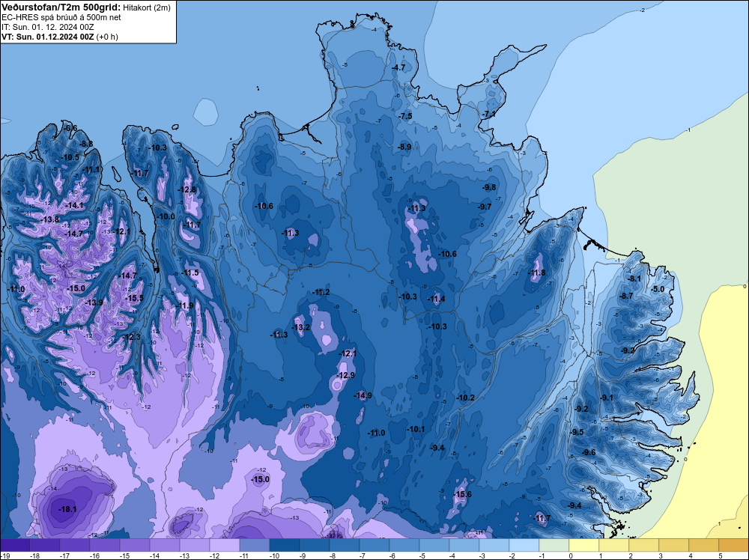Screen dimensions: 749x560
Task: Click the legend swatch between -19 and -18
Action: coord(15,545)
